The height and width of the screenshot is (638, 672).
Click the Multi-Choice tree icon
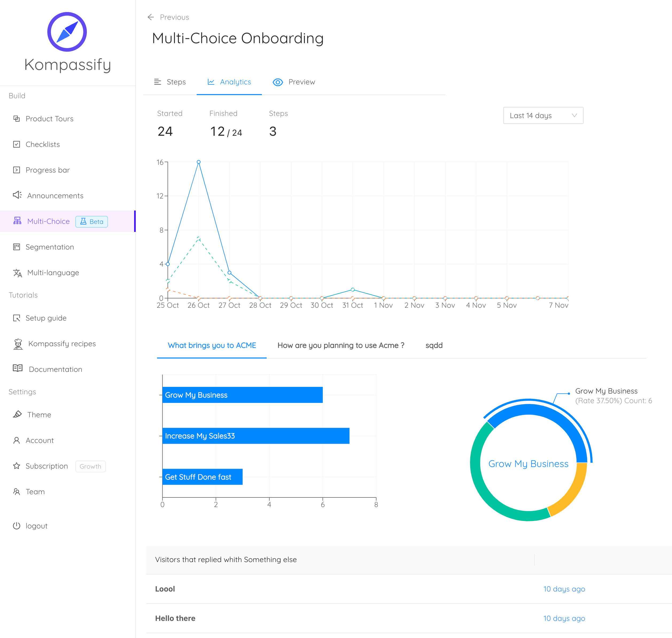pos(17,221)
